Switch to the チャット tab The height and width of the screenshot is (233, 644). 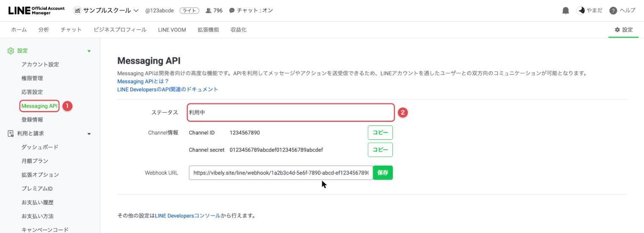click(71, 30)
